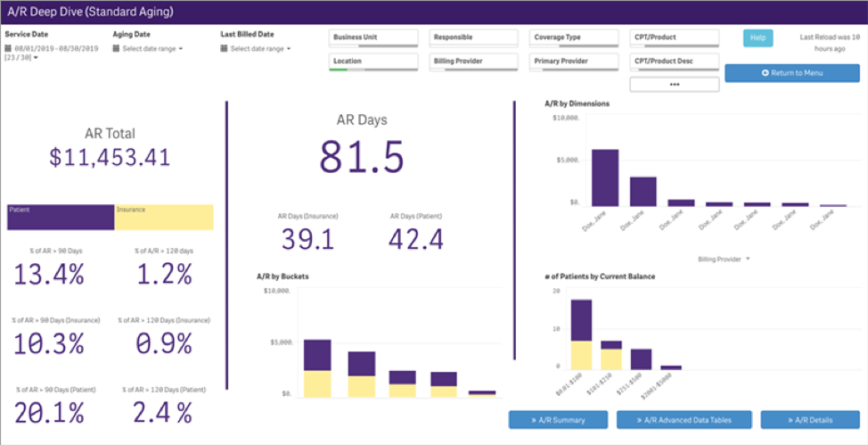
Task: Click the AR Days (Patient) value 42.4
Action: pyautogui.click(x=416, y=239)
